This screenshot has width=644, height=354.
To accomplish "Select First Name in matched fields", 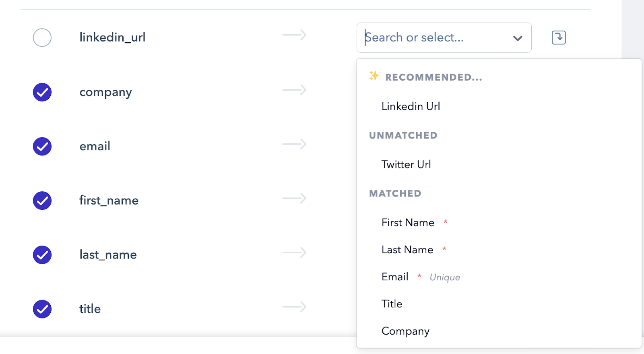I will [408, 223].
